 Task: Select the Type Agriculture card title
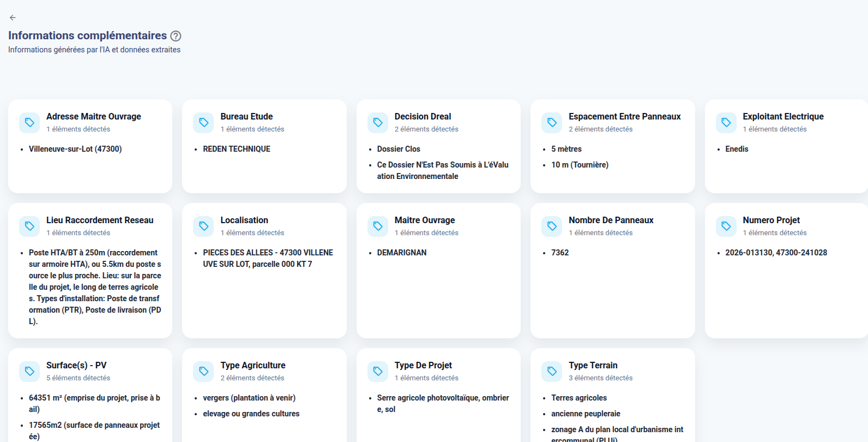coord(253,365)
